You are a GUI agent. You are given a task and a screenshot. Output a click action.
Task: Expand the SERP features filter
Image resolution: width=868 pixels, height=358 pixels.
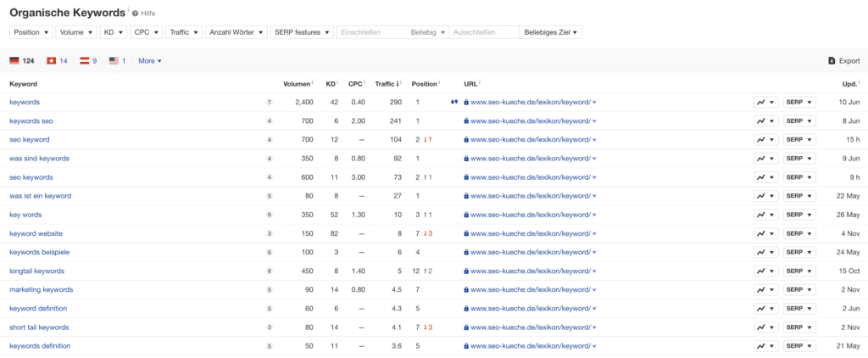point(301,32)
